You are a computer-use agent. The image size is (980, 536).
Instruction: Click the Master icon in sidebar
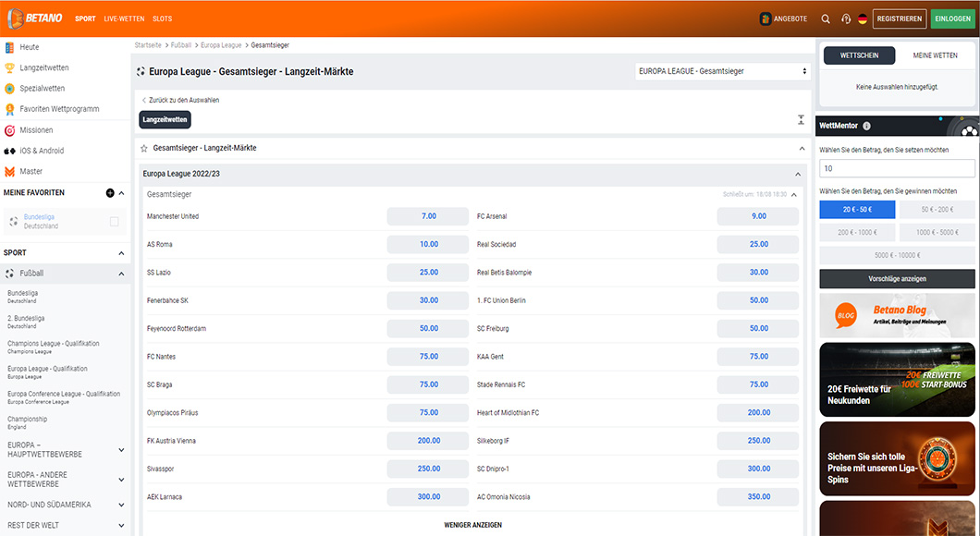click(9, 171)
